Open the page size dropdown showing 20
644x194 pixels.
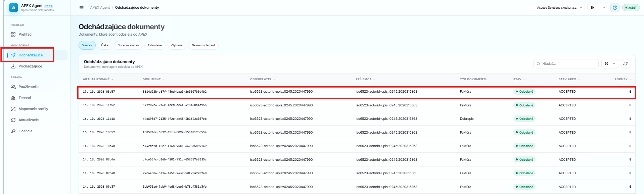point(609,64)
